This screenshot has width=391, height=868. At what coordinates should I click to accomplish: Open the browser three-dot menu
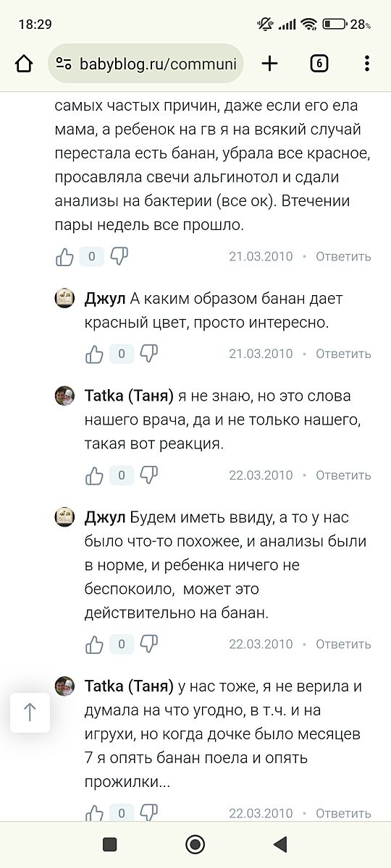tap(367, 64)
